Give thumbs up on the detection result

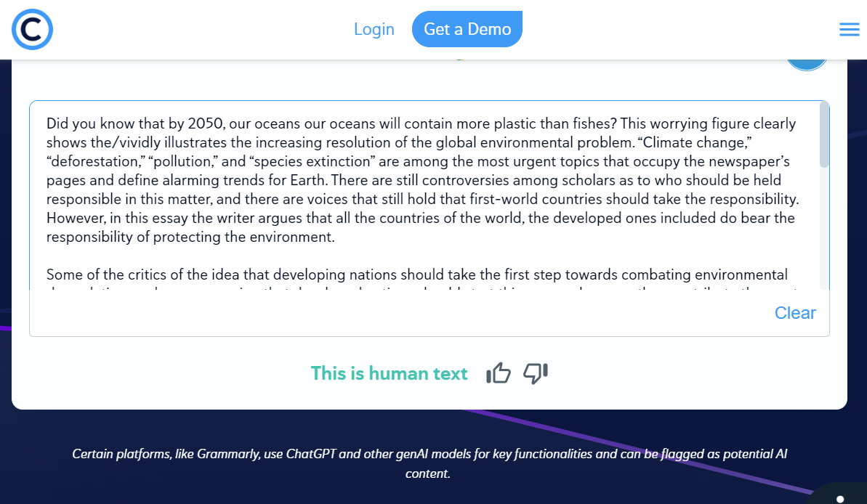click(499, 373)
